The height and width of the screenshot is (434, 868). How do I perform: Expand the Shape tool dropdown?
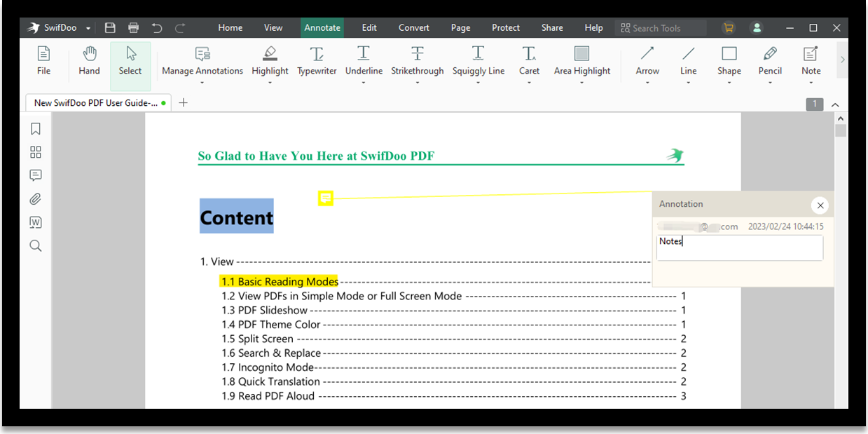pyautogui.click(x=729, y=83)
